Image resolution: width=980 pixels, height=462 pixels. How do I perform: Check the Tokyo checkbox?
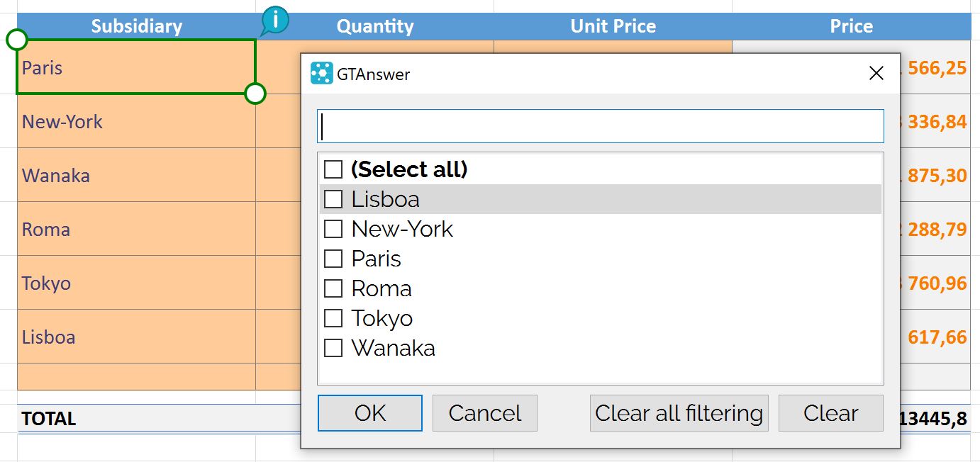[x=333, y=318]
